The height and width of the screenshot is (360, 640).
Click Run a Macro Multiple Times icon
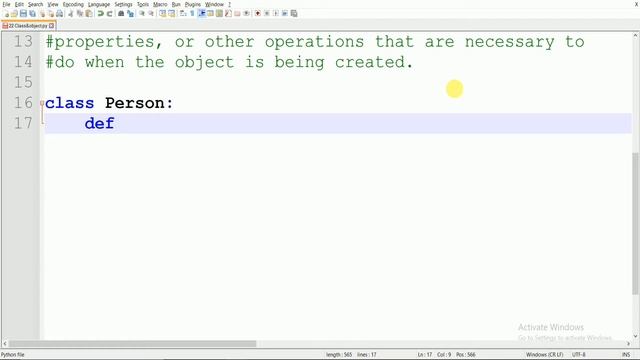pyautogui.click(x=285, y=13)
